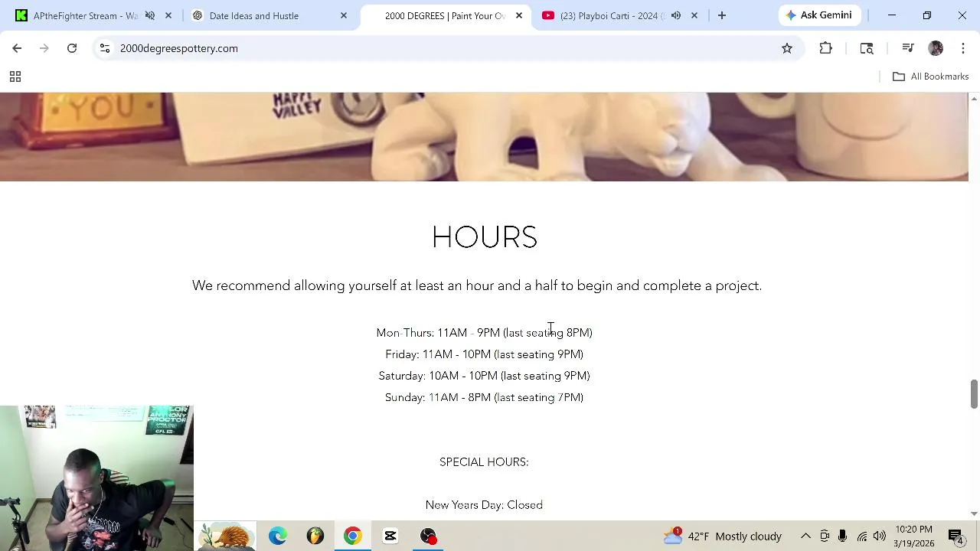980x551 pixels.
Task: Open FL Studio from taskbar
Action: click(315, 536)
